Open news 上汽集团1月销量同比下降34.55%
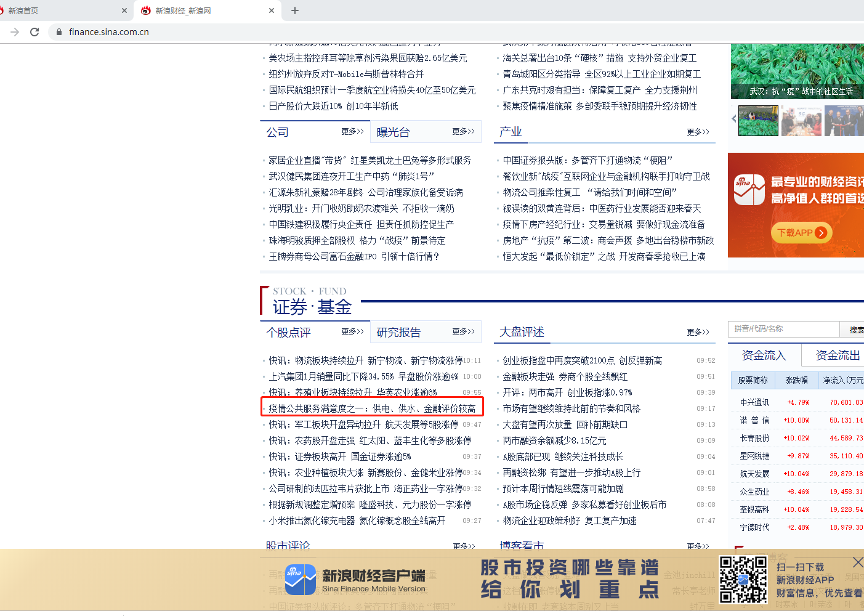Screen dimensions: 864x616 coord(363,376)
